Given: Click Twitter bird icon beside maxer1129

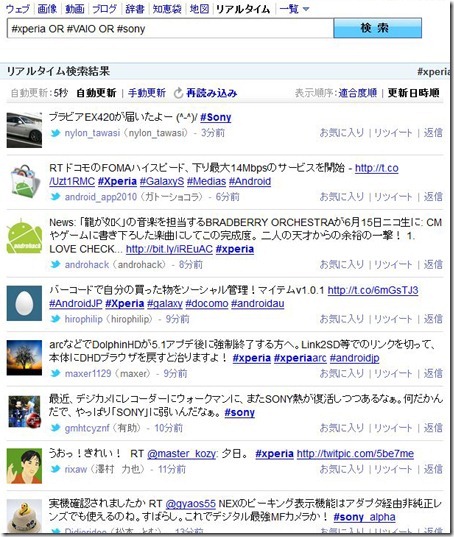Looking at the screenshot, I should click(55, 374).
